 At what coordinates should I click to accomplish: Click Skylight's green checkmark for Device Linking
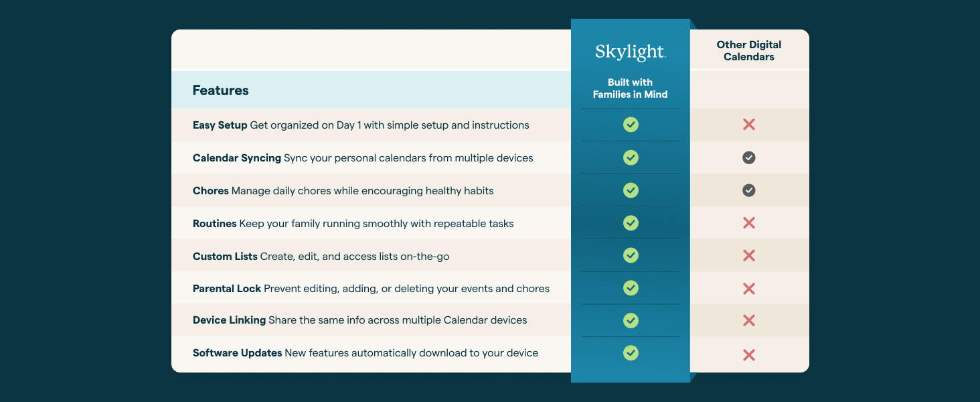631,320
